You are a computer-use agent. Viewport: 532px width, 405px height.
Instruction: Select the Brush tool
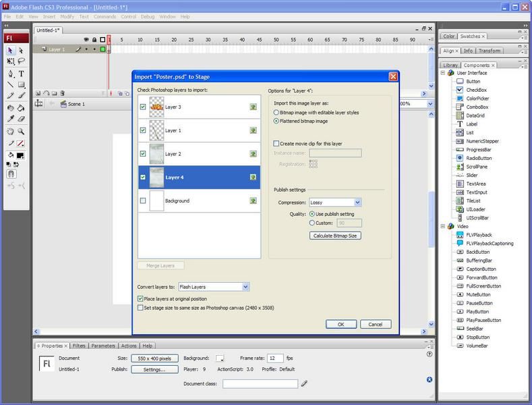(21, 95)
